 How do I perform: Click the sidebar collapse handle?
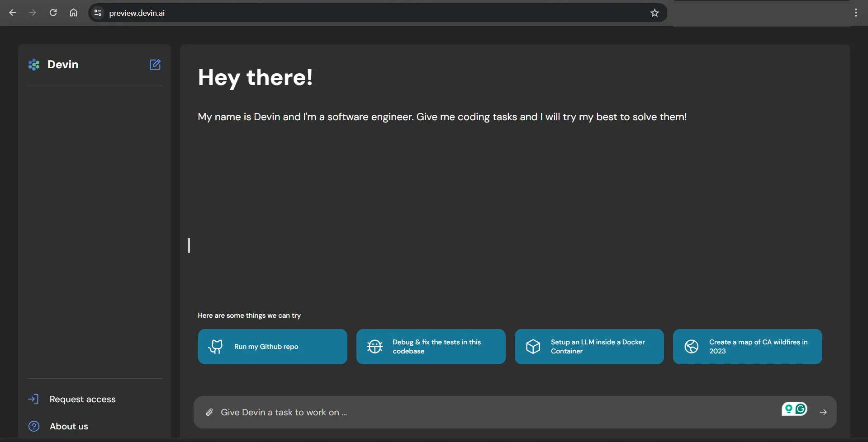(189, 245)
